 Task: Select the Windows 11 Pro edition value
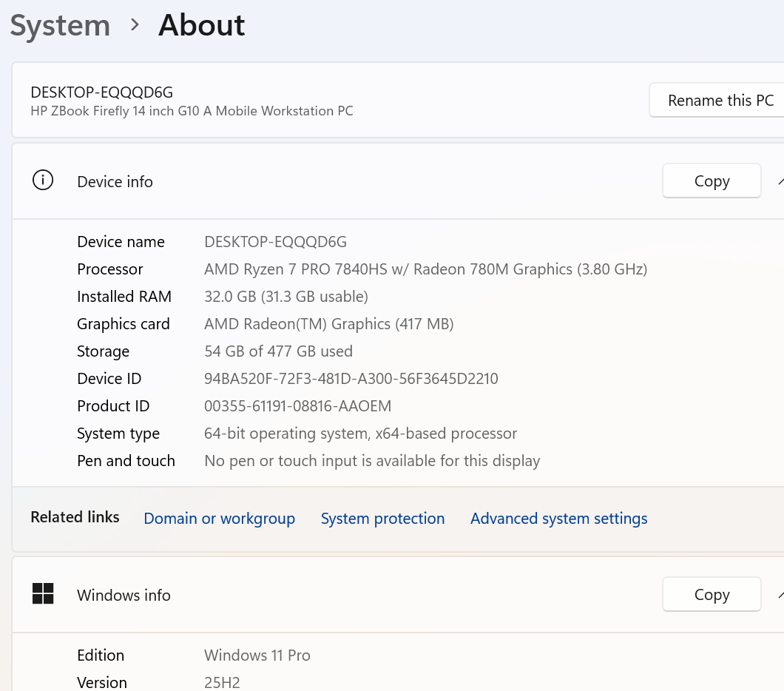click(x=257, y=655)
